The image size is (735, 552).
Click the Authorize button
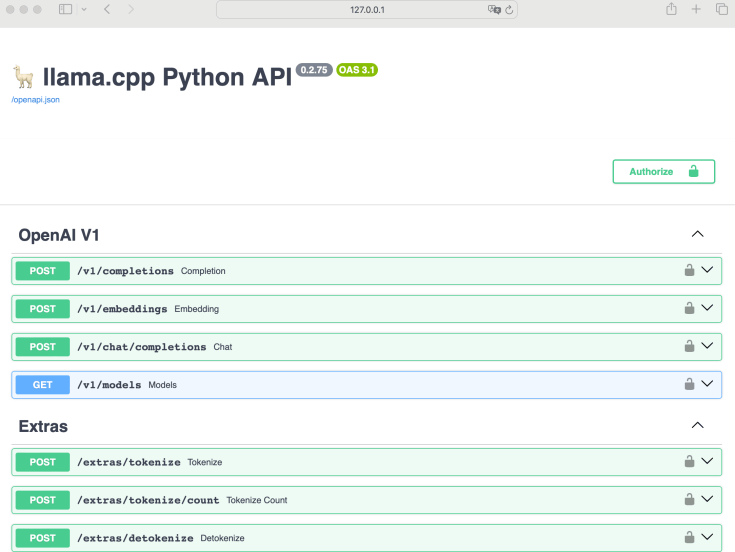click(663, 172)
